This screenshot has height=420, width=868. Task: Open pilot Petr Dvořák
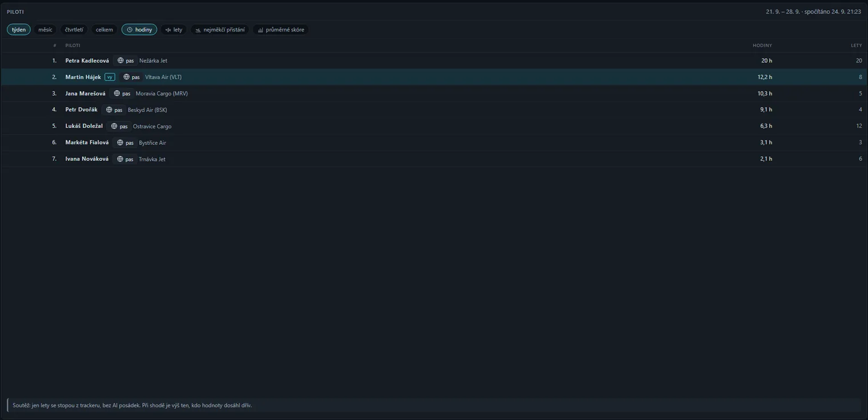82,110
